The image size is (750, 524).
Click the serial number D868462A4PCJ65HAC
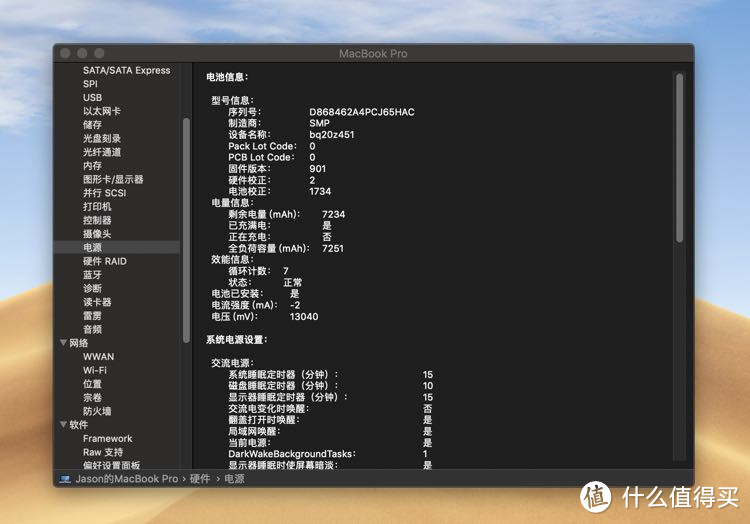[x=362, y=112]
